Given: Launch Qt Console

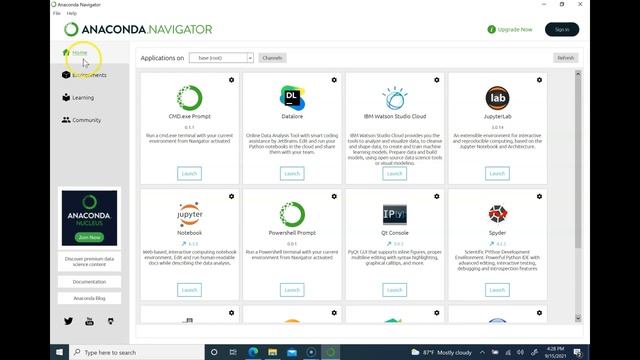Looking at the screenshot, I should 395,290.
